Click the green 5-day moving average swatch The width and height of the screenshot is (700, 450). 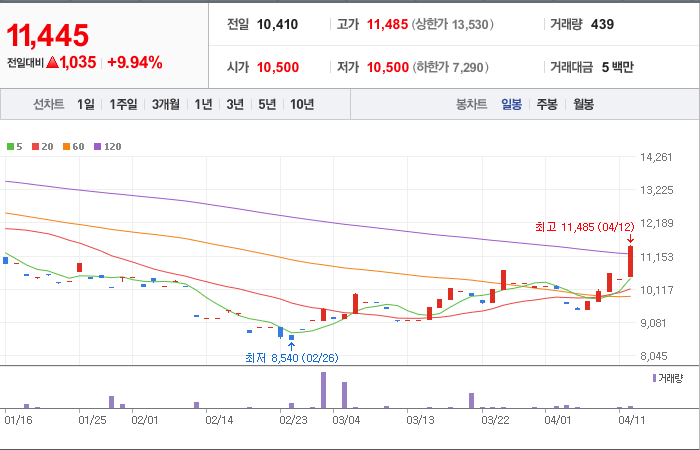[x=10, y=146]
